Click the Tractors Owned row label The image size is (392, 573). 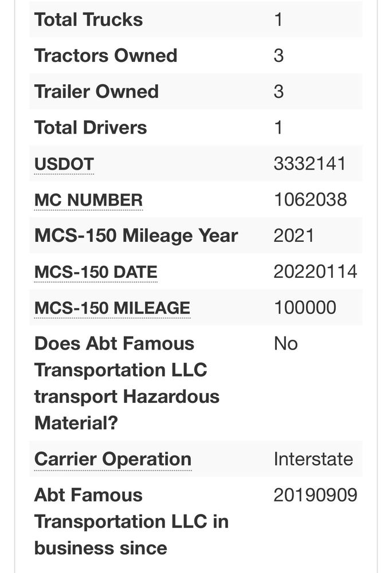[105, 56]
